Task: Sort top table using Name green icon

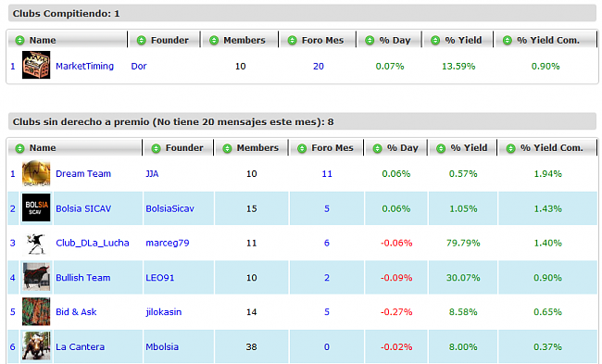Action: click(19, 41)
